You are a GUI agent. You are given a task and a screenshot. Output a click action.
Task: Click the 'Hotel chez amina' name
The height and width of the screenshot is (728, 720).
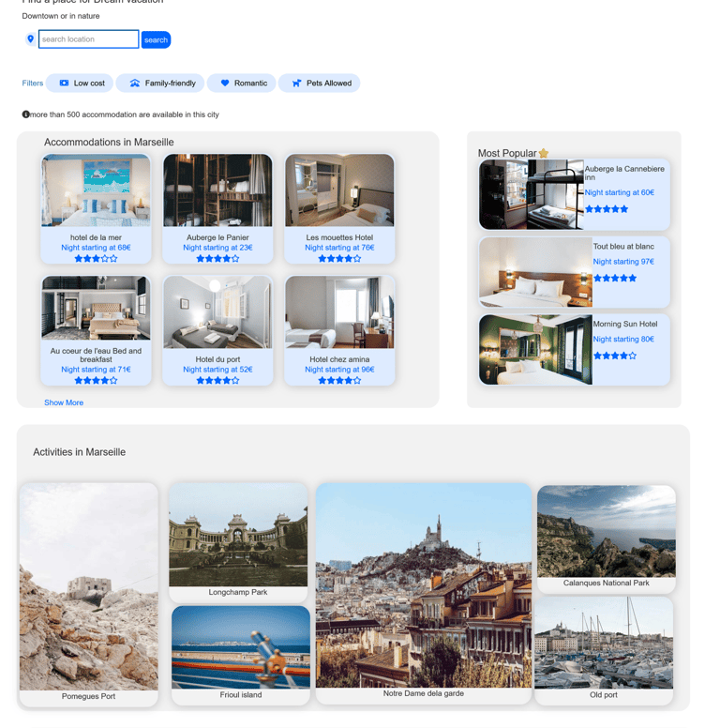(339, 359)
